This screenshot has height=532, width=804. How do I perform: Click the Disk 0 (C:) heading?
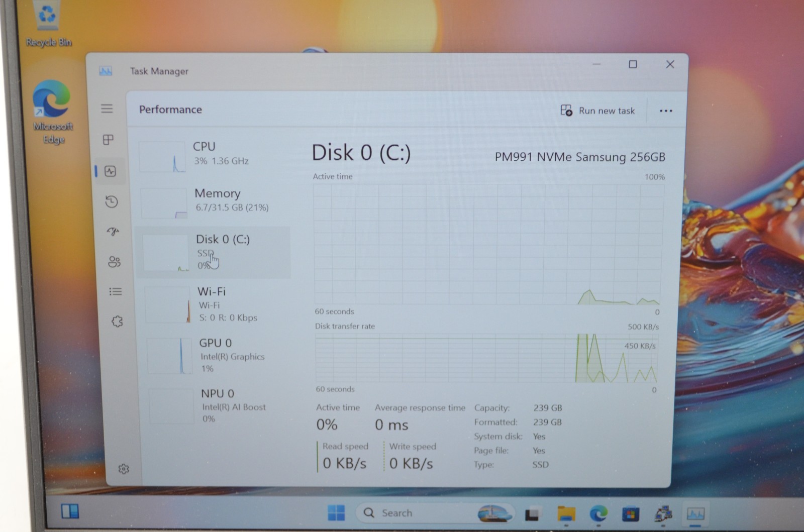click(361, 153)
